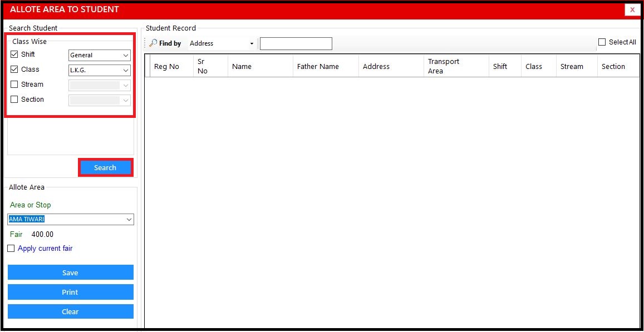Click the Stream column header

577,66
